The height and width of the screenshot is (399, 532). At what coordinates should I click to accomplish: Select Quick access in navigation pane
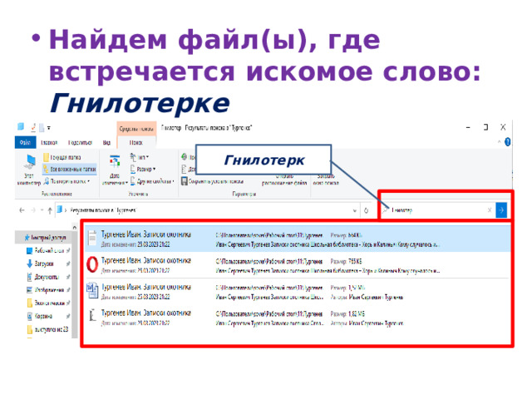pos(45,238)
